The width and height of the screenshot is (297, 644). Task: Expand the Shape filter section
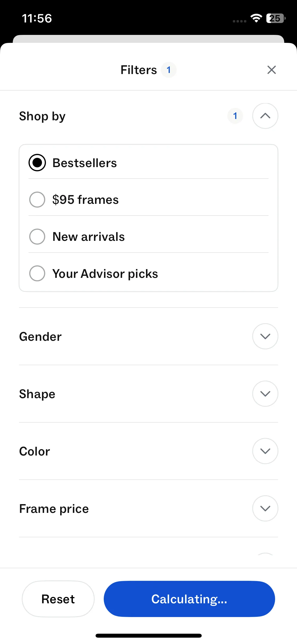pyautogui.click(x=265, y=394)
